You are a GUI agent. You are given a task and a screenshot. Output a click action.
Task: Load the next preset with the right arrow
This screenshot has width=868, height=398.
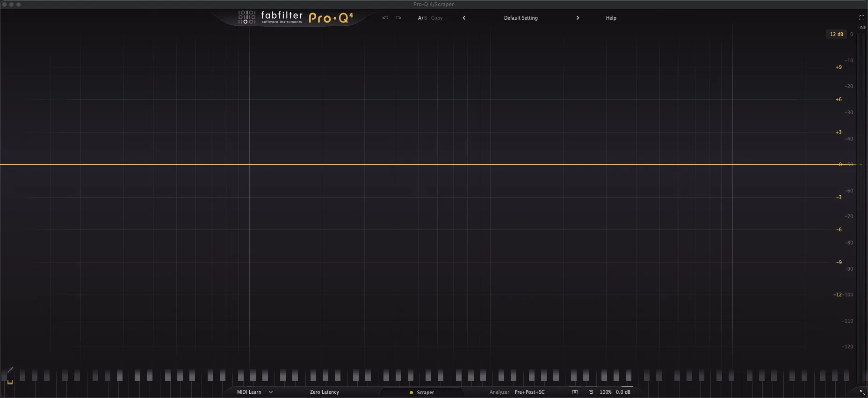578,18
